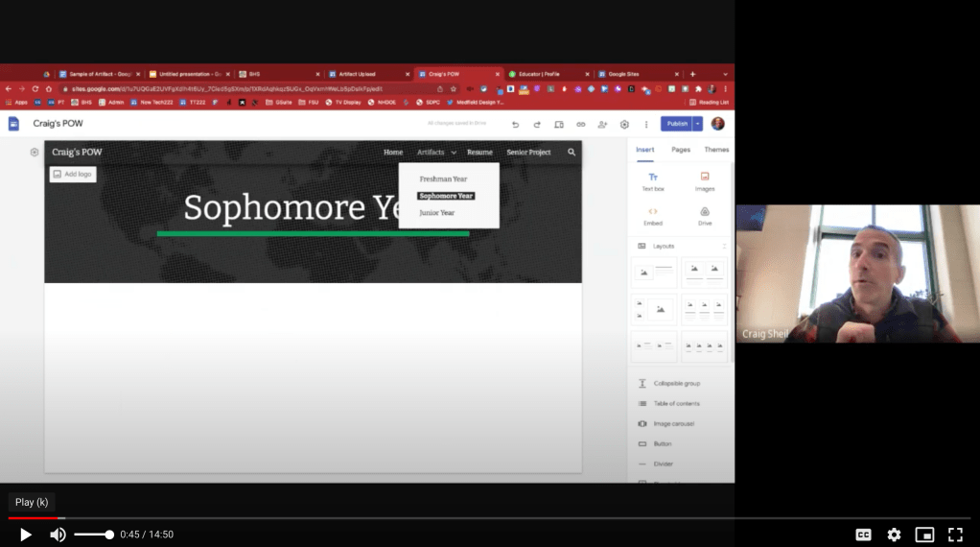Expand the Artifacts navigation dropdown

[454, 153]
